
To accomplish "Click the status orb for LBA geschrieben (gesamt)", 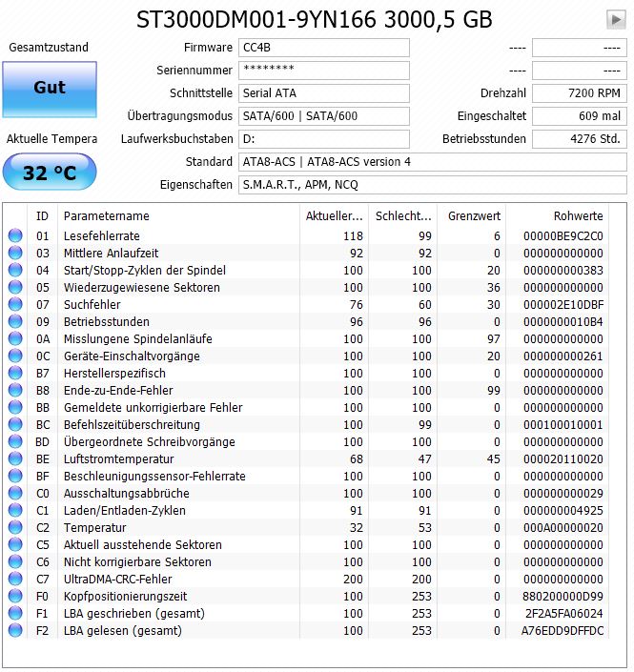I will pos(15,613).
